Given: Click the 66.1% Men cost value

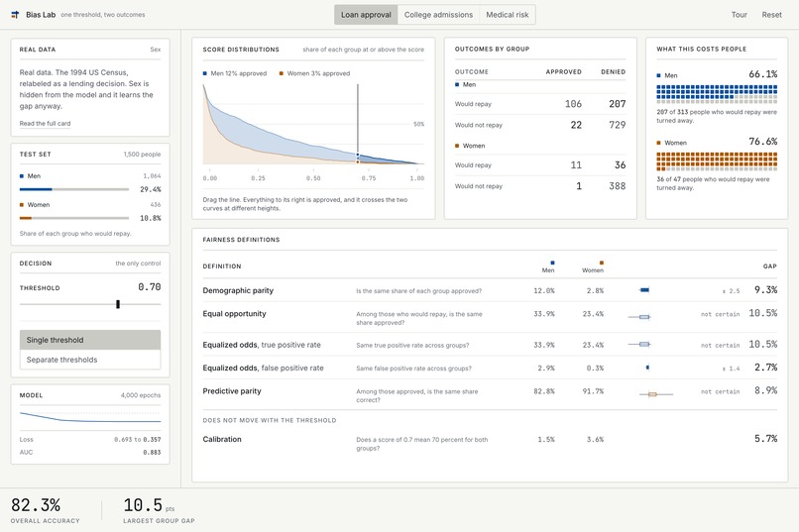Looking at the screenshot, I should [763, 74].
